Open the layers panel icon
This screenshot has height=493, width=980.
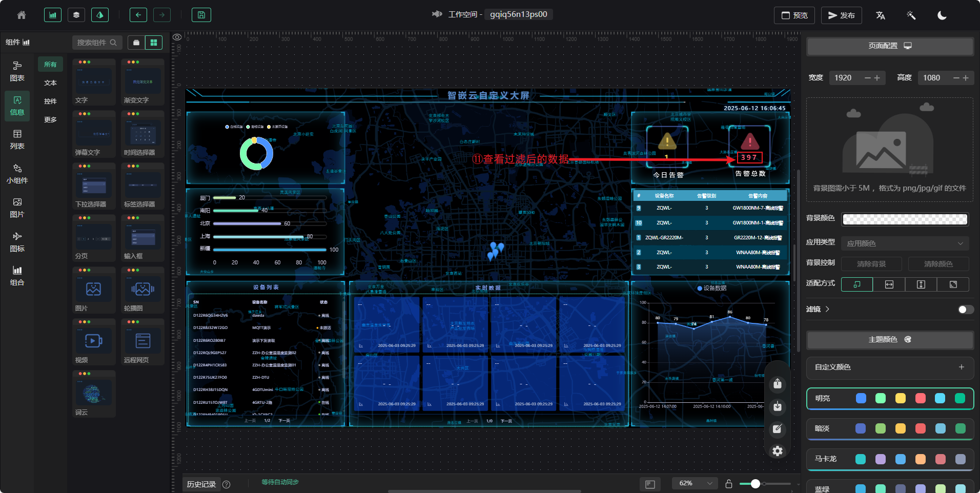click(76, 15)
